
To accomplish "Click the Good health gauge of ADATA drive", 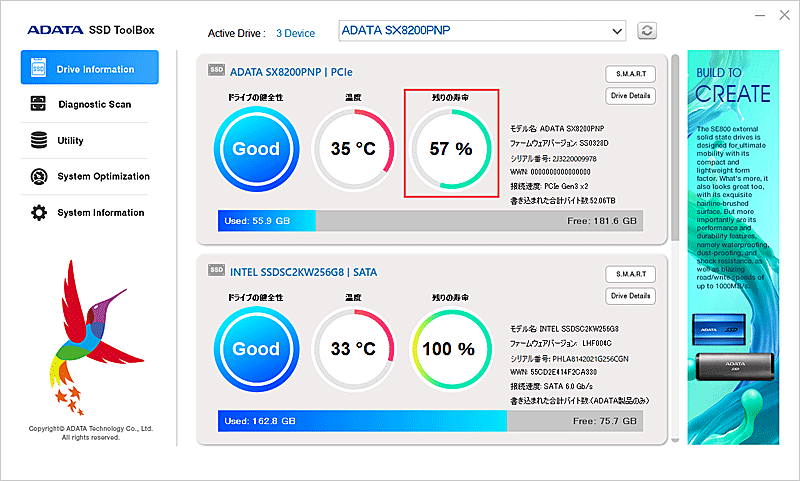I will [256, 149].
